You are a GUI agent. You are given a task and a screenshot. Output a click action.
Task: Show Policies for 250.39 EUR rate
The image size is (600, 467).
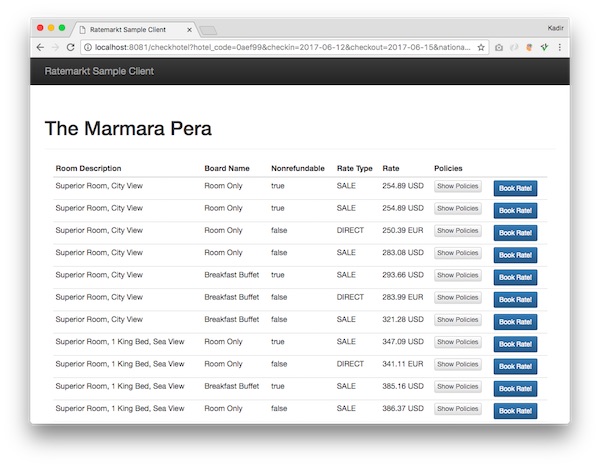pyautogui.click(x=458, y=230)
